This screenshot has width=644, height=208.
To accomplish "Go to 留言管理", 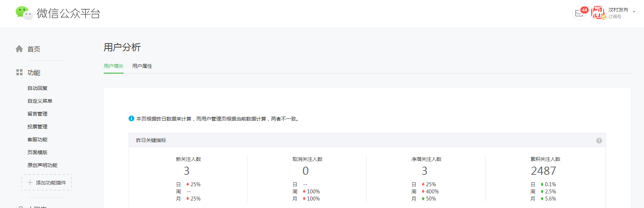I will coord(37,114).
